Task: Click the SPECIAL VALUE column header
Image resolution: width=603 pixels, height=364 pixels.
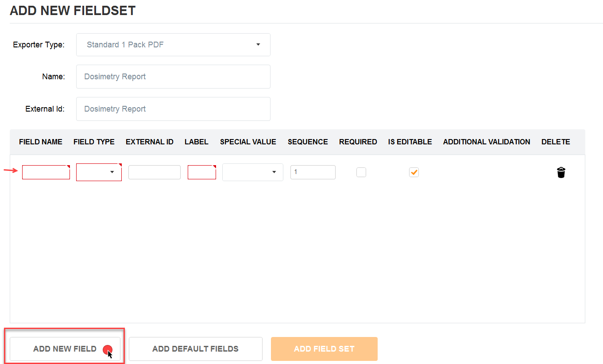Action: pyautogui.click(x=248, y=142)
